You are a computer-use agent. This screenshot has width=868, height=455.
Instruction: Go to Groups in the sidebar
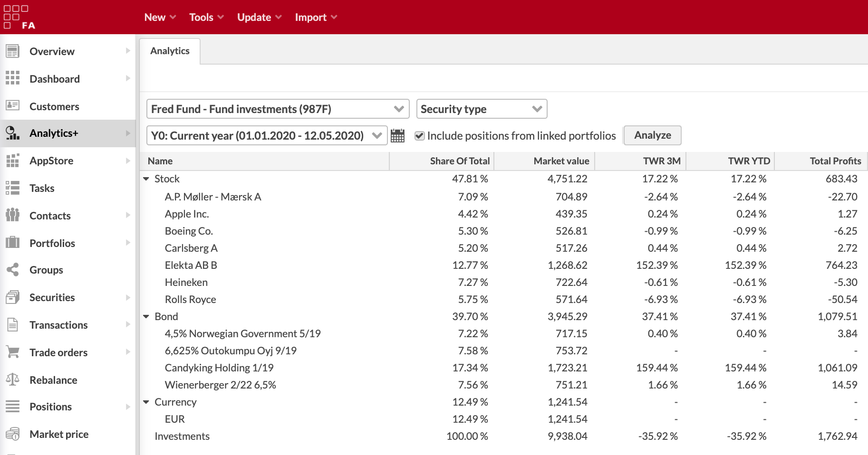pos(68,270)
